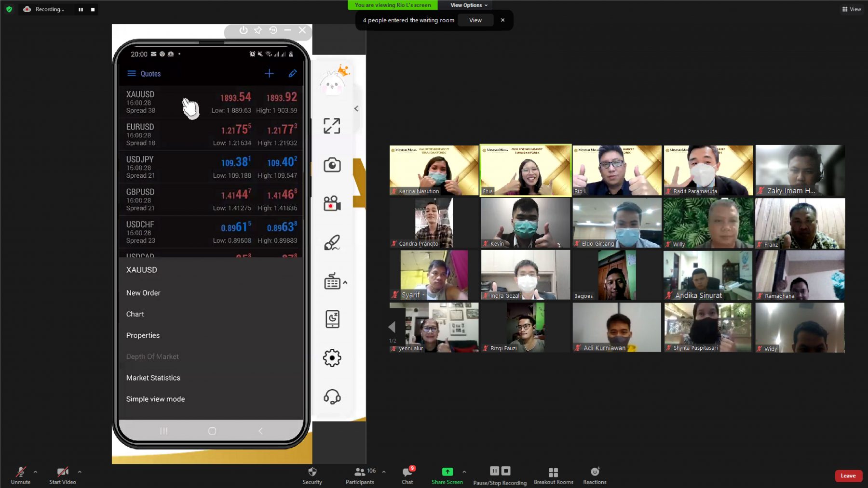The width and height of the screenshot is (868, 488).
Task: Select Rizqi Fauzi video thumbnail
Action: point(526,327)
